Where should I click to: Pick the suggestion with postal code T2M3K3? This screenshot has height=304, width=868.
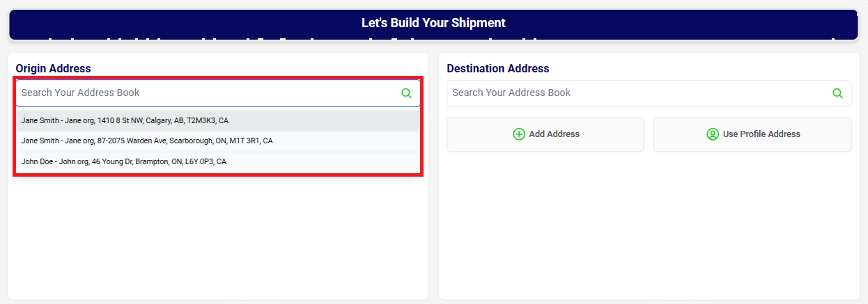tap(218, 121)
